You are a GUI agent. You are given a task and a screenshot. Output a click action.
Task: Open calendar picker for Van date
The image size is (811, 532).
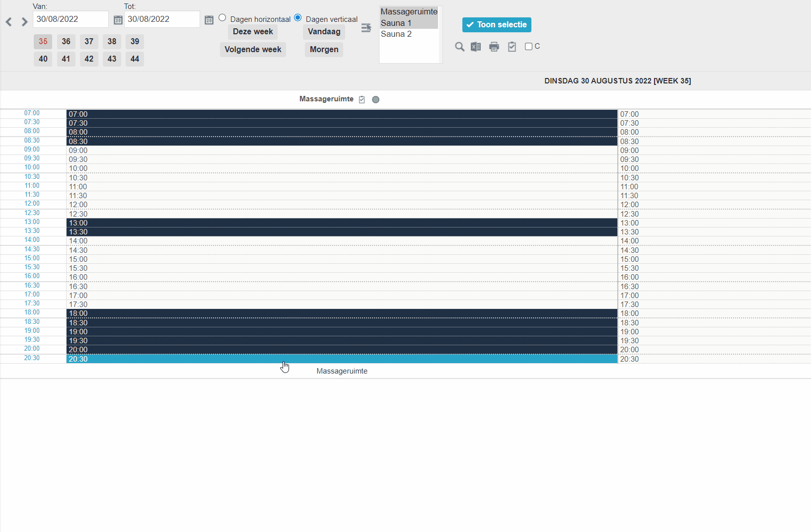118,20
